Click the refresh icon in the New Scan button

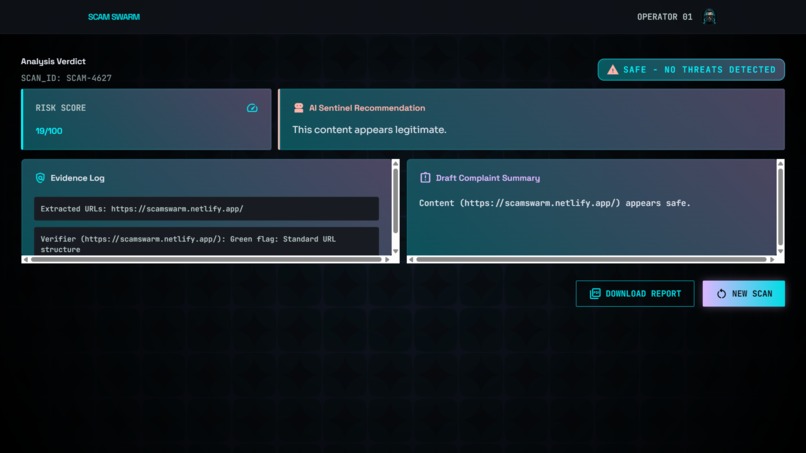click(721, 294)
